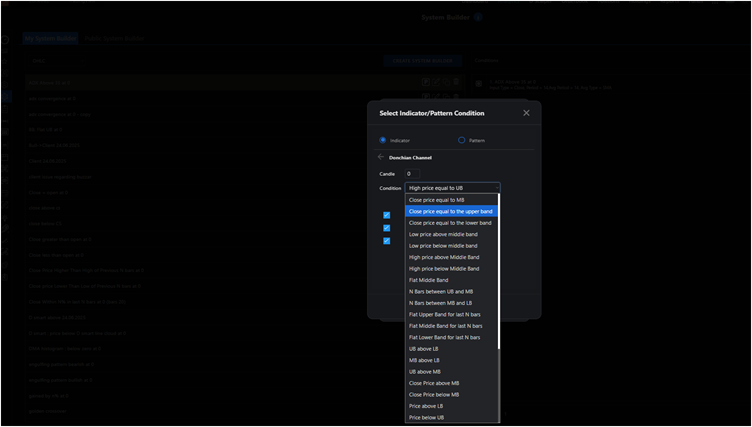Select the 'Price below UB' option
The height and width of the screenshot is (427, 752).
(452, 417)
